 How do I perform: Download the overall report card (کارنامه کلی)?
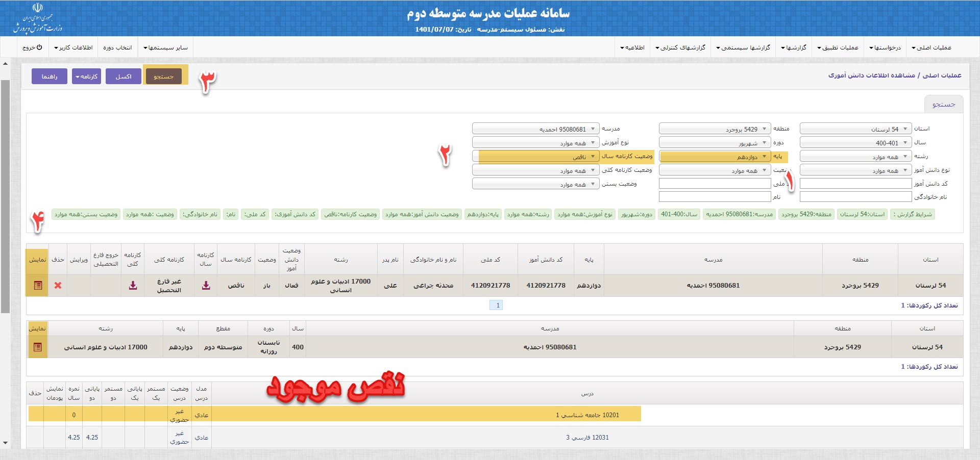click(x=133, y=286)
